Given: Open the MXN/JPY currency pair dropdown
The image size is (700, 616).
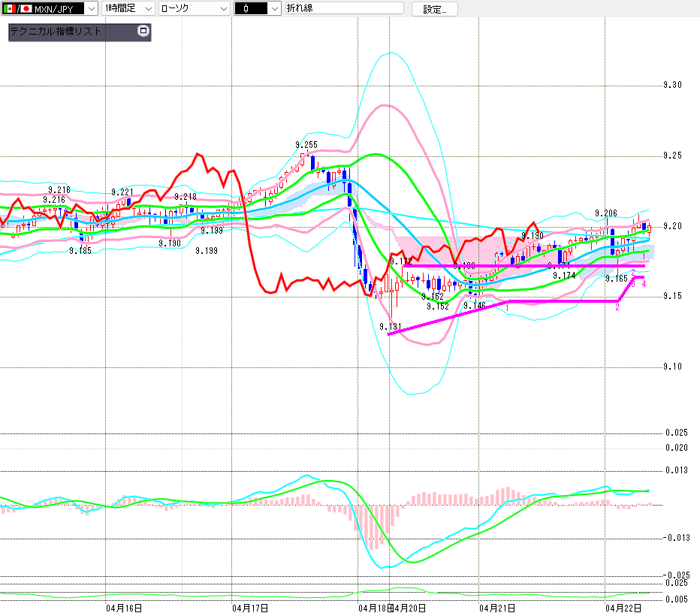Looking at the screenshot, I should click(x=91, y=9).
